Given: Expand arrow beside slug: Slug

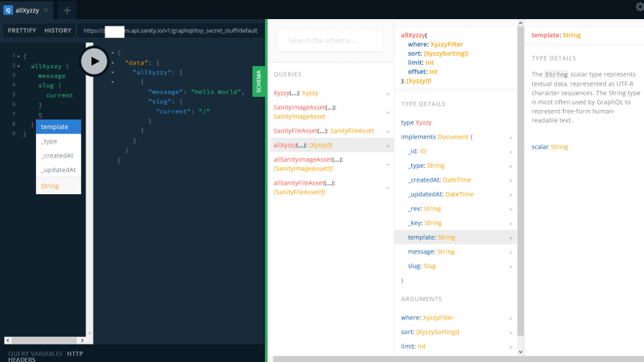Looking at the screenshot, I should pyautogui.click(x=511, y=267).
